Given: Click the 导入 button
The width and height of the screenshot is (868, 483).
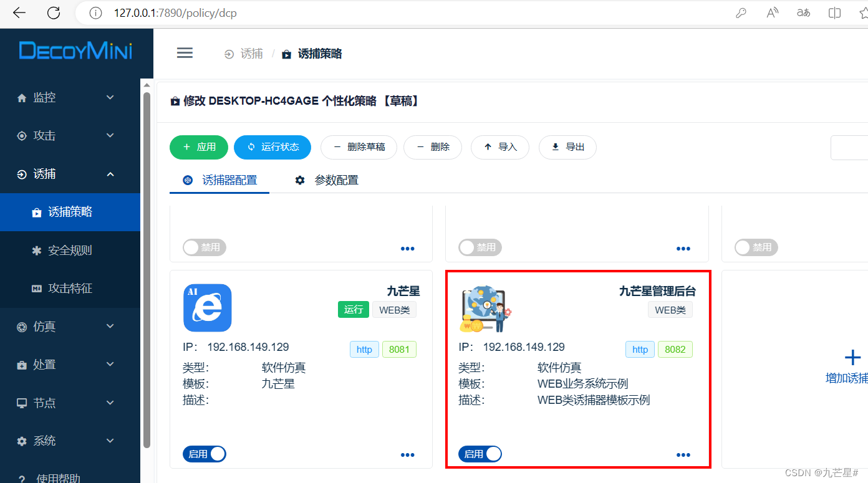Looking at the screenshot, I should (500, 147).
